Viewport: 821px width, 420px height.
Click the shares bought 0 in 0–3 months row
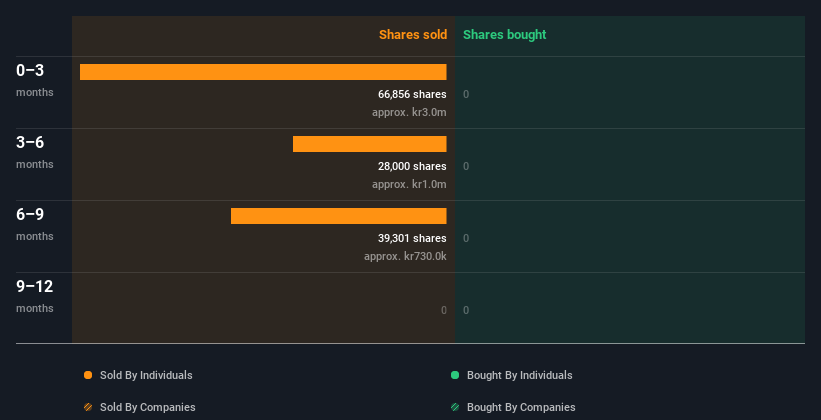[466, 94]
